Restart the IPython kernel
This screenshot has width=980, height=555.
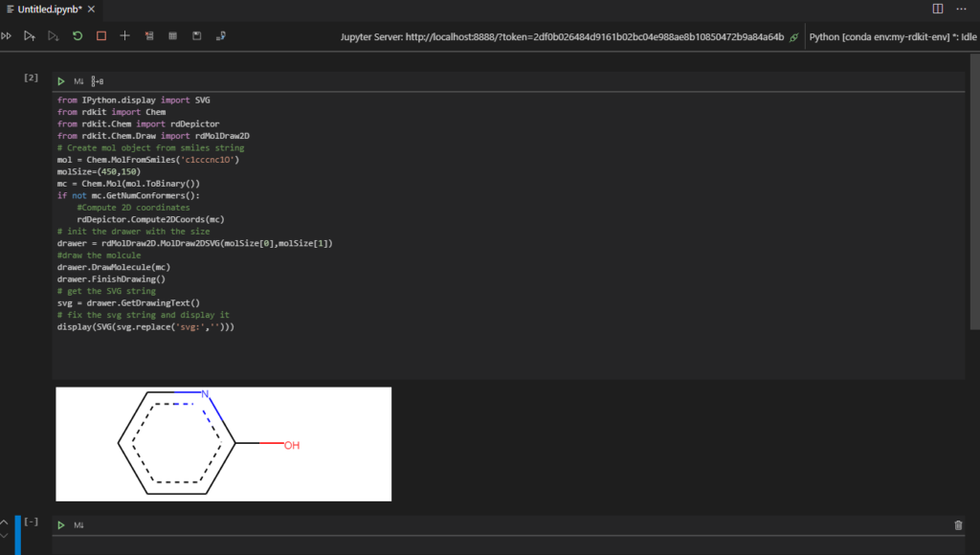point(78,36)
